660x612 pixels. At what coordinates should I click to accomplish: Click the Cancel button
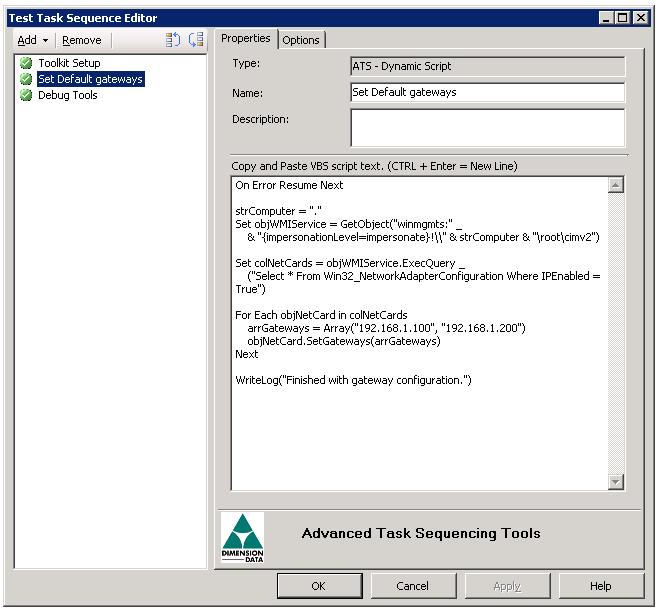pyautogui.click(x=413, y=586)
